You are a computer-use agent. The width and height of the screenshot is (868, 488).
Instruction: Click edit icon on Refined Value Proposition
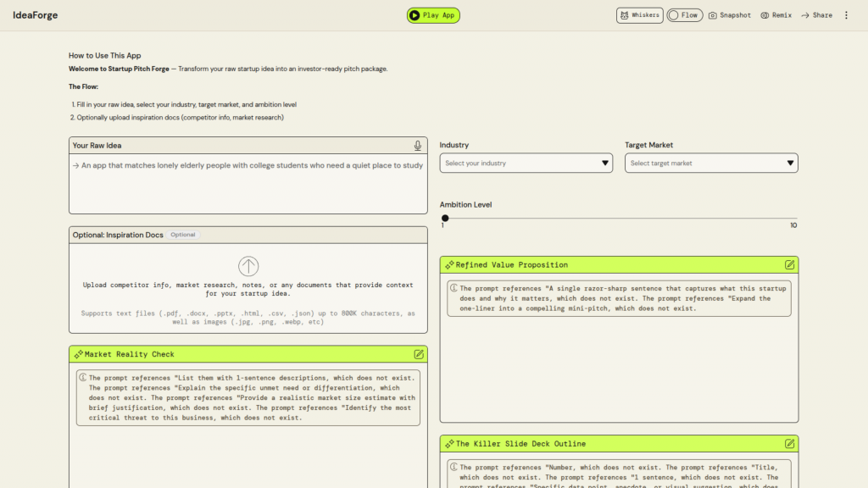click(x=789, y=265)
